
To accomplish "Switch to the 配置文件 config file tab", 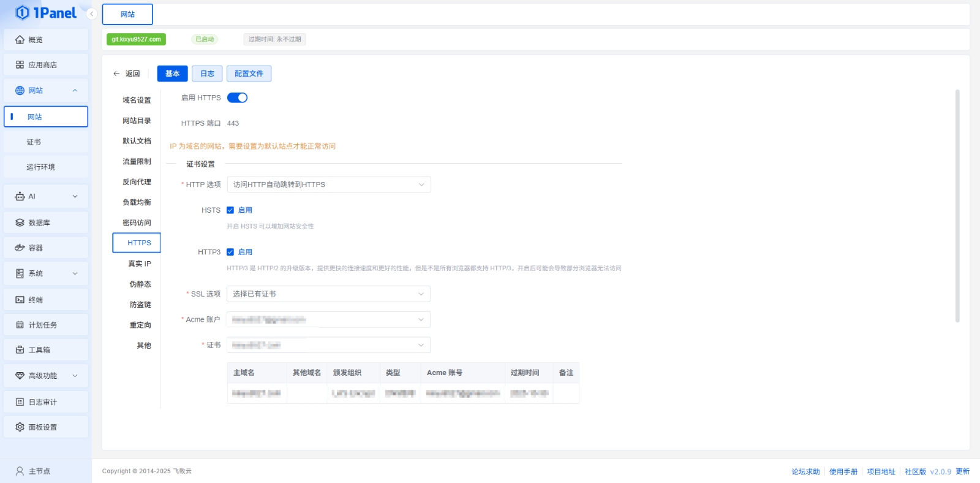I will (249, 74).
